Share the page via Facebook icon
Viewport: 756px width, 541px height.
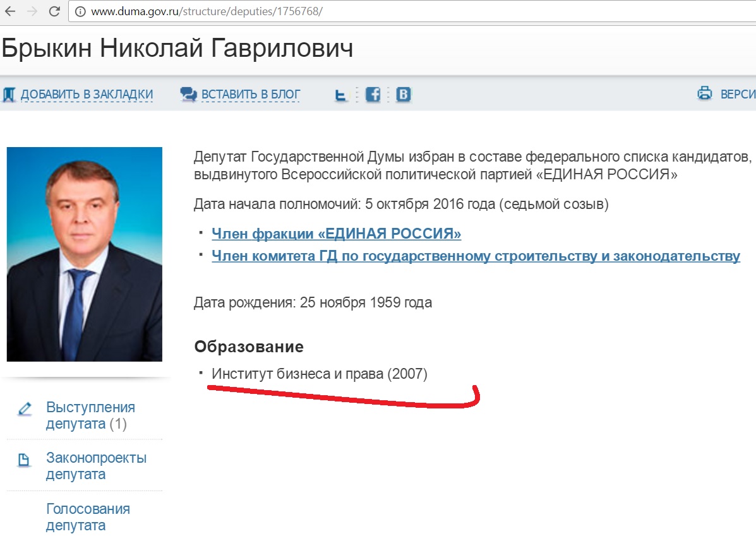tap(373, 95)
